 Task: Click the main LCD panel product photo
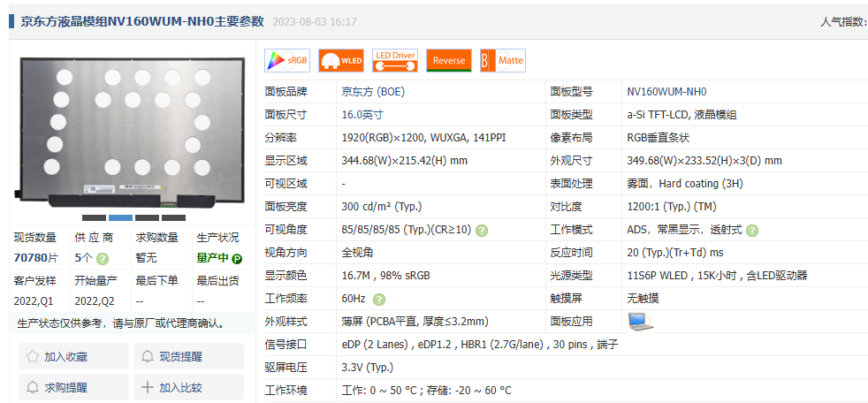pyautogui.click(x=130, y=131)
